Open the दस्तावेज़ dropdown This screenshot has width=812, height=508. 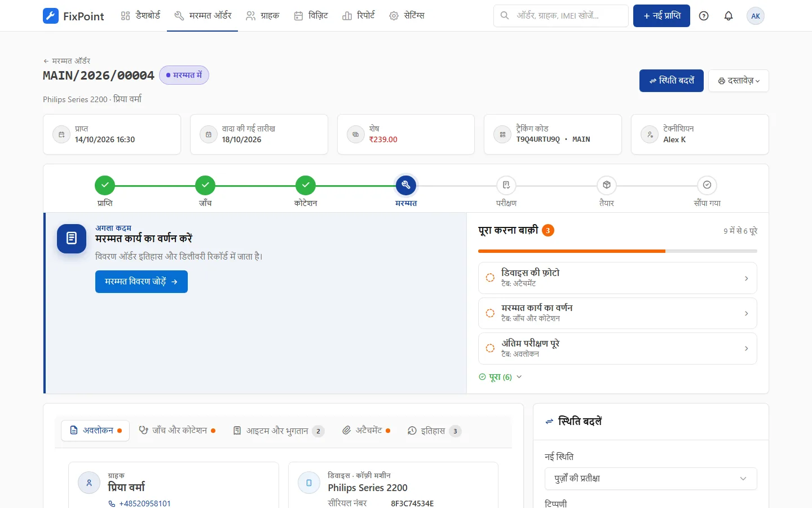739,81
